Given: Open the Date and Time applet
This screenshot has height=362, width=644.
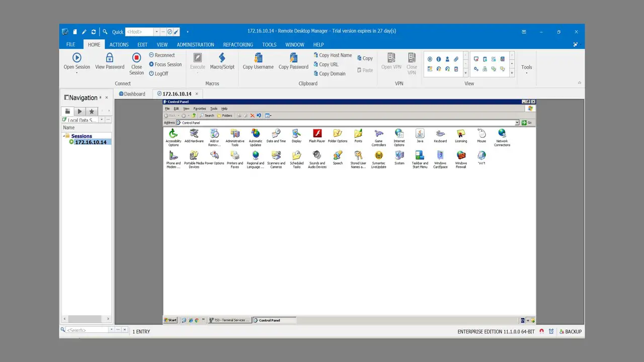Looking at the screenshot, I should coord(276,136).
